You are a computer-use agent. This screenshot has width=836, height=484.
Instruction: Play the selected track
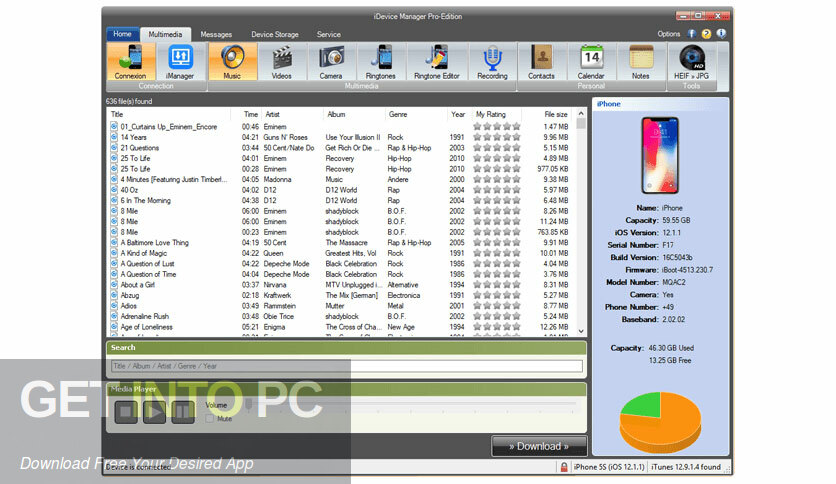click(154, 411)
